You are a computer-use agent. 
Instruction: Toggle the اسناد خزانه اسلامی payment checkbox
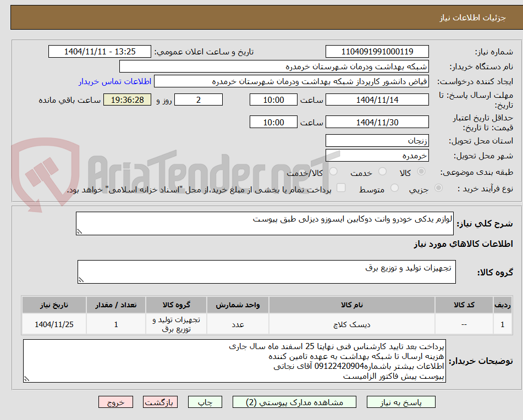click(x=341, y=187)
